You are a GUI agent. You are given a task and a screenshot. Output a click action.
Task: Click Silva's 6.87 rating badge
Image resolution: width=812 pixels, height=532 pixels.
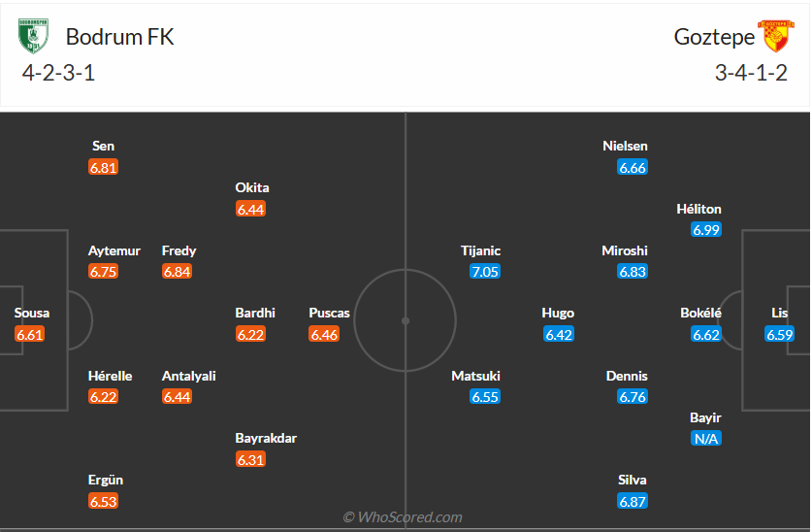click(x=633, y=501)
